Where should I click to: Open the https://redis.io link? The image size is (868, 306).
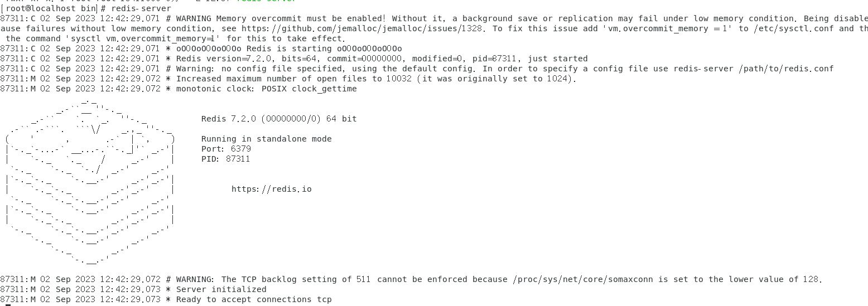pyautogui.click(x=272, y=189)
